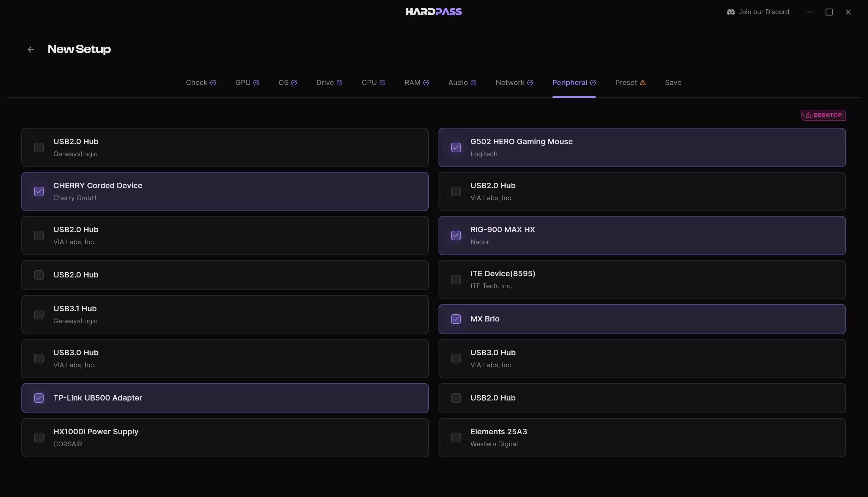The height and width of the screenshot is (497, 868).
Task: Tick the USB3.1 Hub GenesysLogic checkbox
Action: click(39, 314)
